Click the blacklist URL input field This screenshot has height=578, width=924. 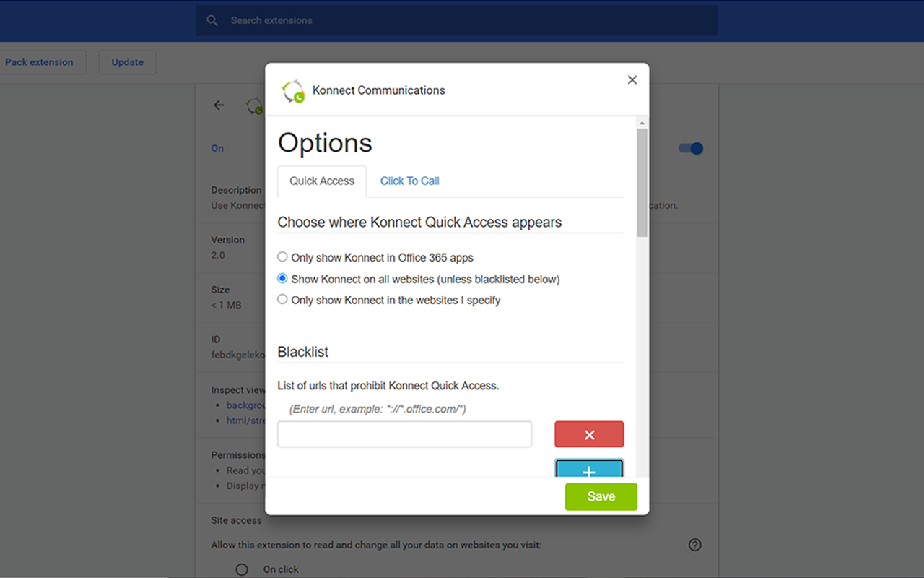tap(404, 434)
